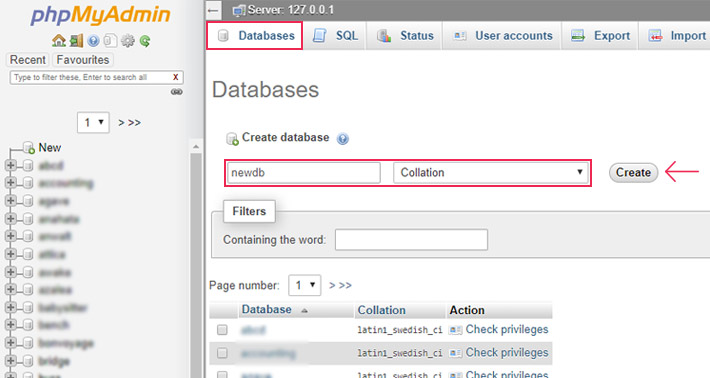Click the privileges icon in first table row
The height and width of the screenshot is (378, 710).
(x=455, y=330)
